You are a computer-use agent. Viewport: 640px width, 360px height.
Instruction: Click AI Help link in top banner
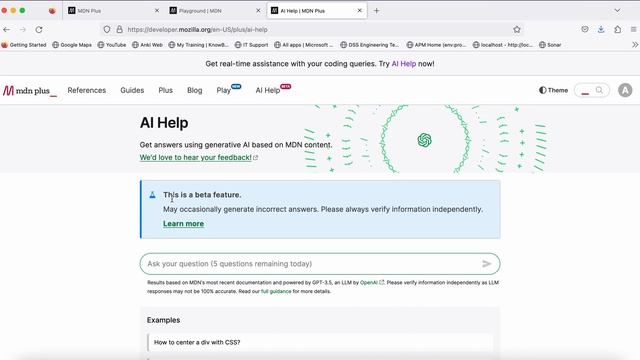point(403,64)
